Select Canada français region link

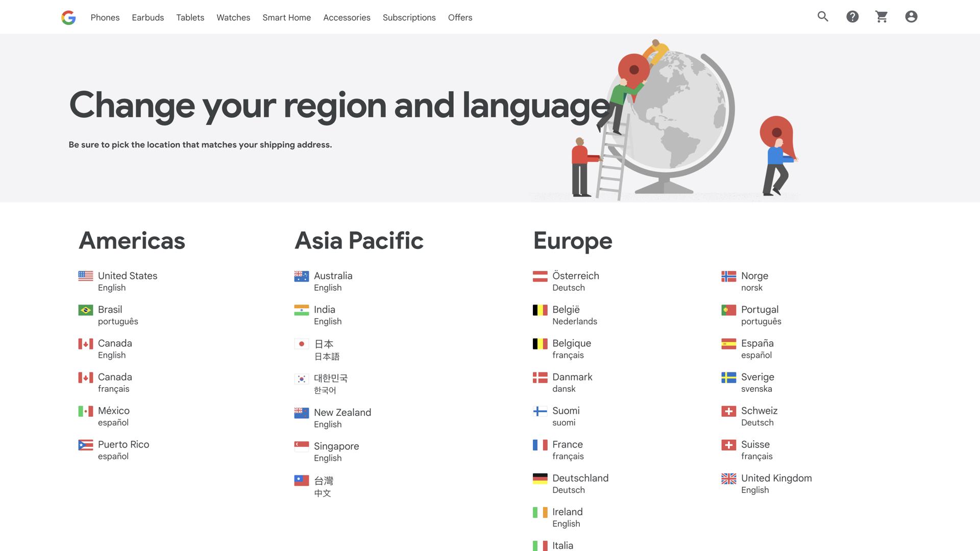pyautogui.click(x=115, y=382)
